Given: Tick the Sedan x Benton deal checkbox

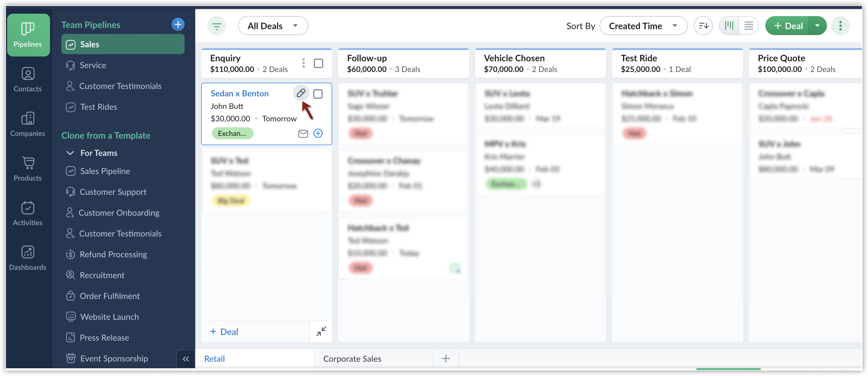Looking at the screenshot, I should point(317,94).
